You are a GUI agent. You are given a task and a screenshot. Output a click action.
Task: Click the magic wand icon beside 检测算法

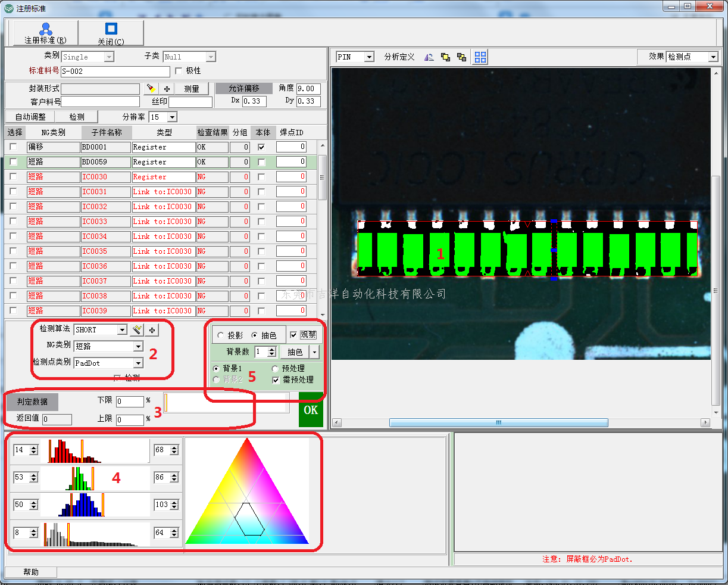(x=138, y=330)
